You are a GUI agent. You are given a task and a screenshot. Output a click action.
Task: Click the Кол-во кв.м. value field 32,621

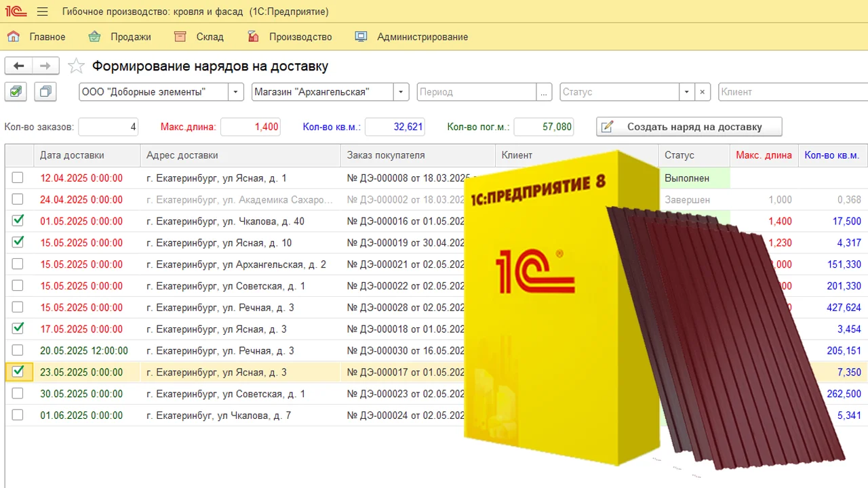395,127
